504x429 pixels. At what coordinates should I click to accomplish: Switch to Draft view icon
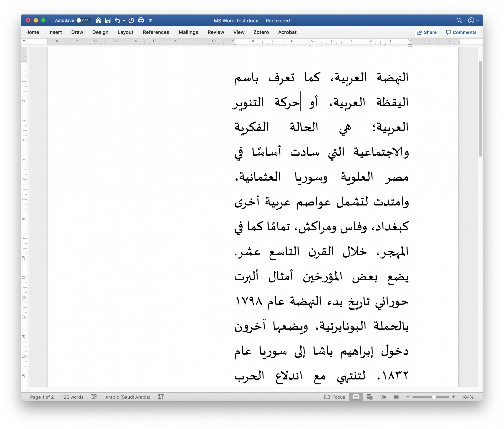[x=396, y=397]
